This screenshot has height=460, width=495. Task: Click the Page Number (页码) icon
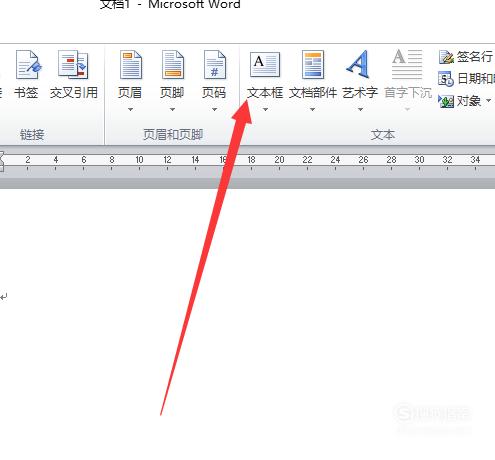[x=214, y=65]
